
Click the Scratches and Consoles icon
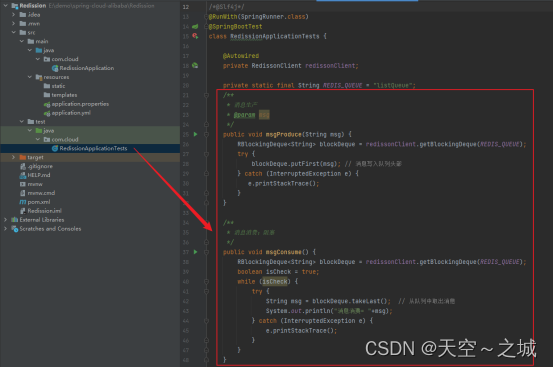point(15,229)
